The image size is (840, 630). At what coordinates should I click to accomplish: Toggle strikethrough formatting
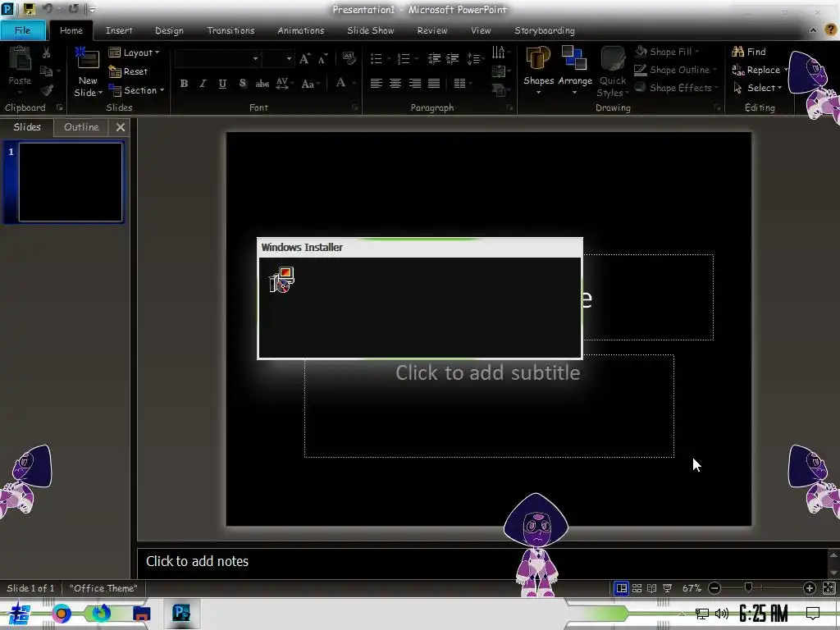262,83
